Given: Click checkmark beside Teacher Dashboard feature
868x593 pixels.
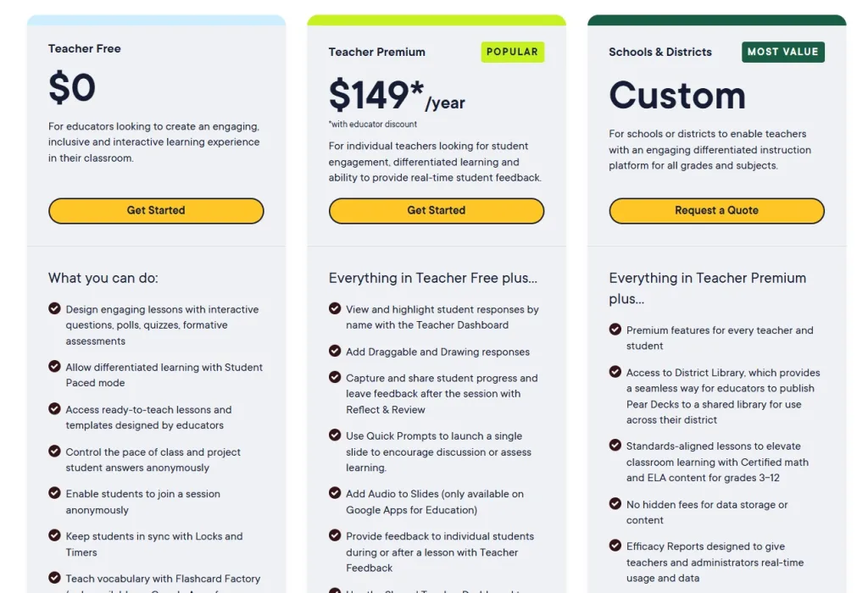Looking at the screenshot, I should coord(335,308).
